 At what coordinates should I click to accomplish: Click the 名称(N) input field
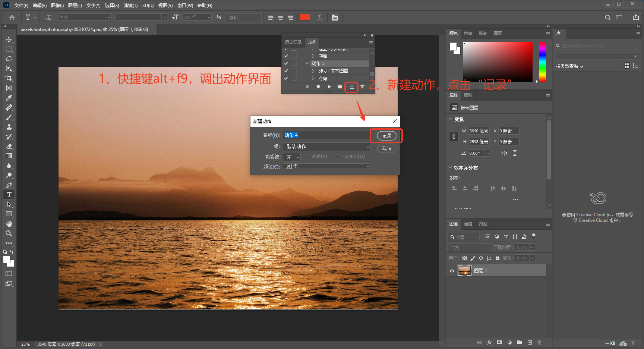tap(326, 135)
